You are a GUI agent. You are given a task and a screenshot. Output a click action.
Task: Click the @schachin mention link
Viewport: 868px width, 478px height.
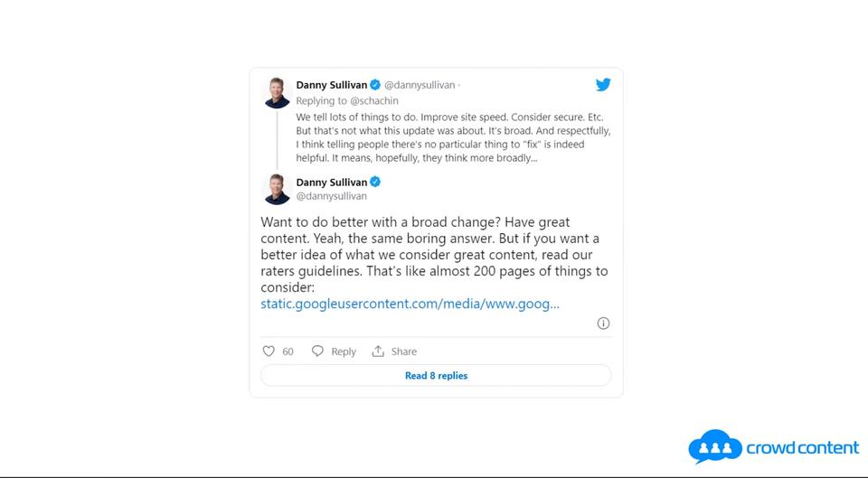tap(373, 101)
